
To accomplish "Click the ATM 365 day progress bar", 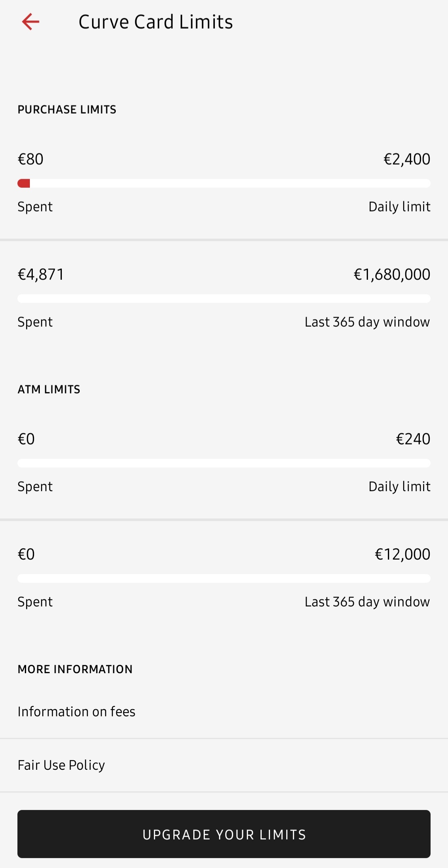I will [x=224, y=578].
